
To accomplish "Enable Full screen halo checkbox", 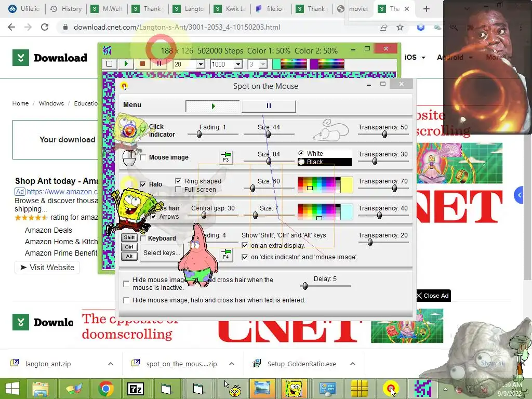I will 178,189.
